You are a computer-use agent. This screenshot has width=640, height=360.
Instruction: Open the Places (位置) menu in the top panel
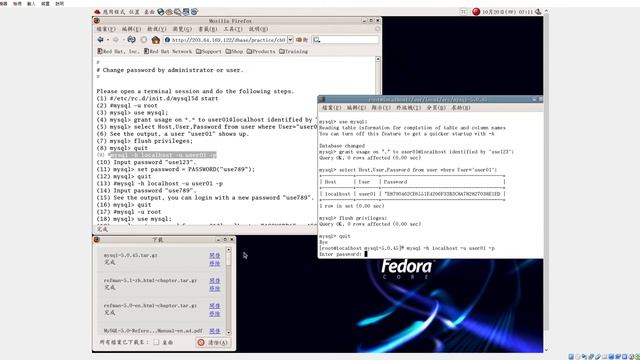134,12
